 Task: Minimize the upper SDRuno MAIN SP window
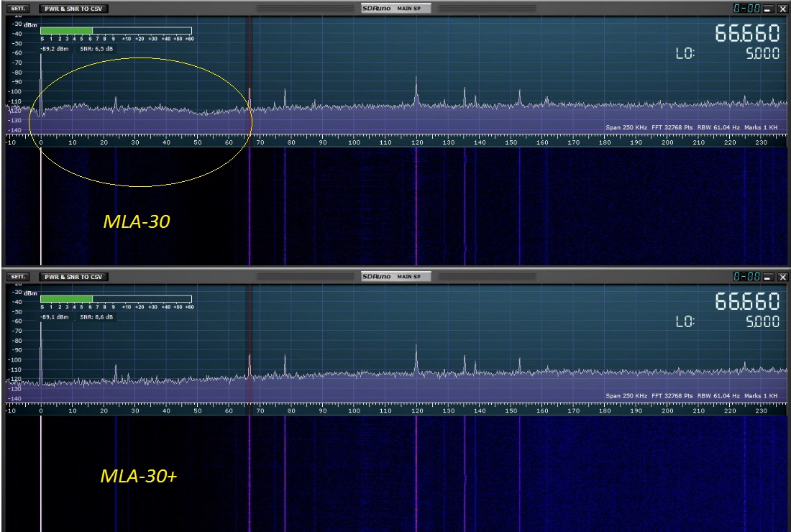point(768,9)
